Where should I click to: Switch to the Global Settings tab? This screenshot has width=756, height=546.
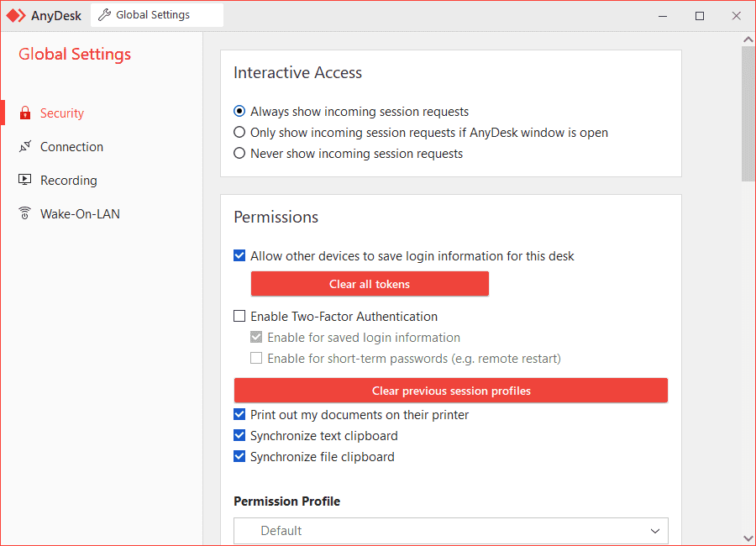click(157, 15)
